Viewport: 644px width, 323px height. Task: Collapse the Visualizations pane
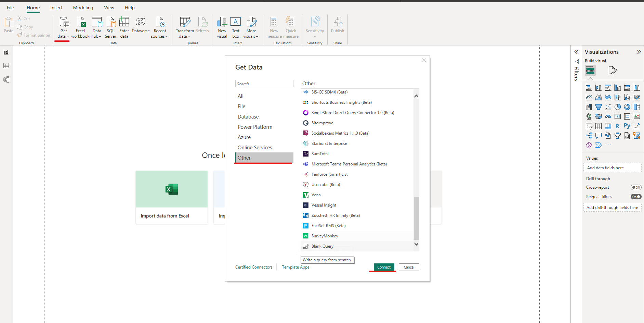tap(639, 52)
